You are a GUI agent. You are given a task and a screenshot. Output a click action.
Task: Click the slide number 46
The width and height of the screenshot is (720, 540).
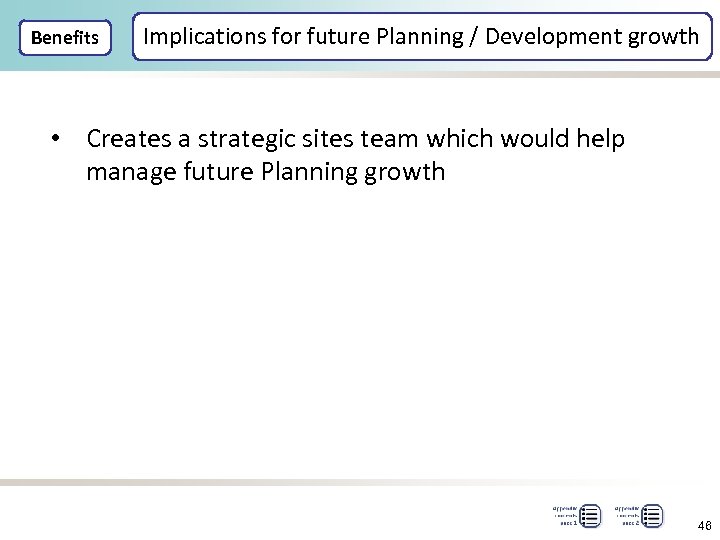(x=705, y=525)
